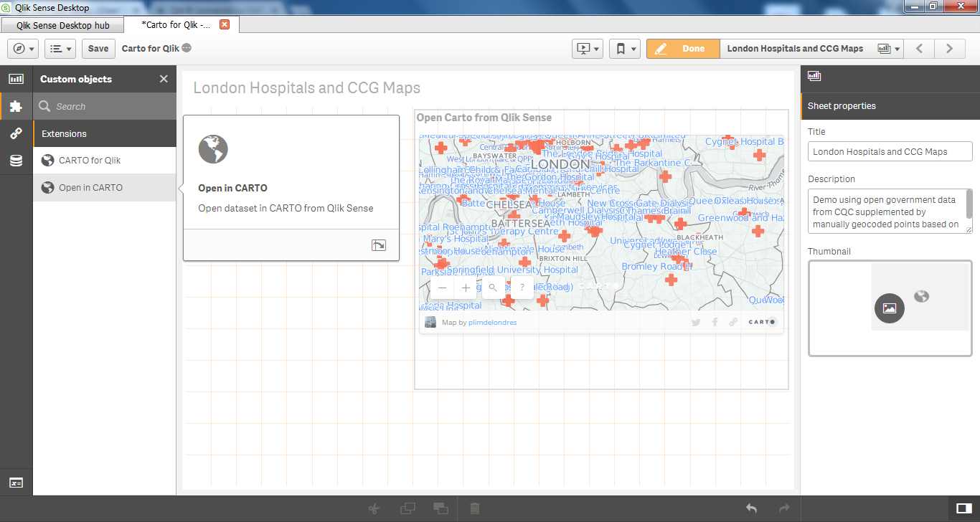Redo the last action
Screen dimensions: 980x522
pos(784,508)
